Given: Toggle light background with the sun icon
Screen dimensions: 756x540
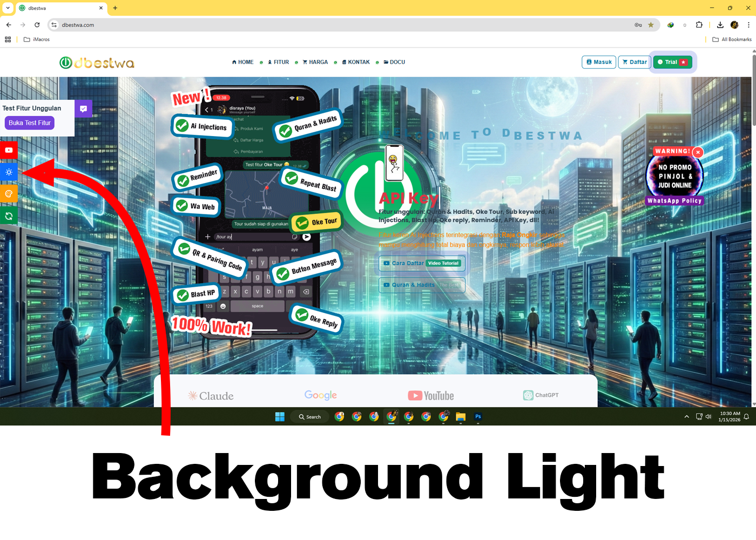Looking at the screenshot, I should tap(9, 172).
